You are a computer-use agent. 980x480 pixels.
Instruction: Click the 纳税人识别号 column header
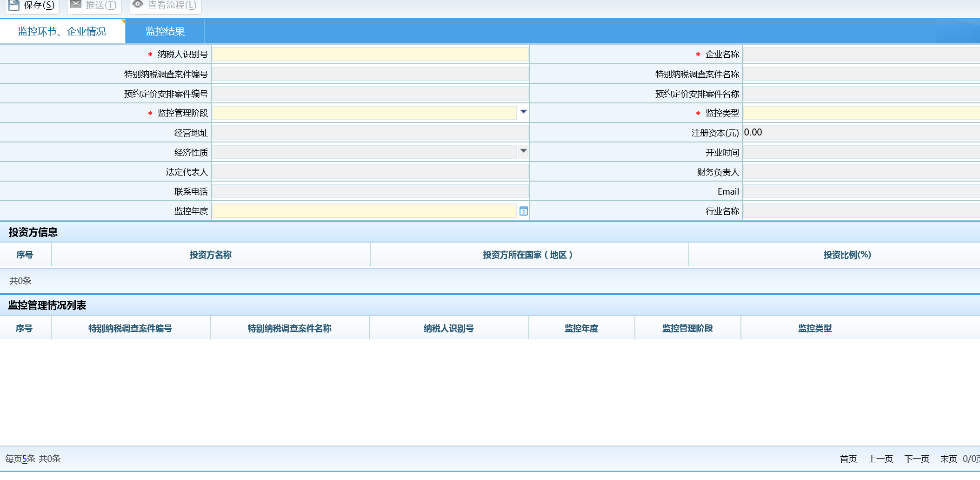[449, 328]
